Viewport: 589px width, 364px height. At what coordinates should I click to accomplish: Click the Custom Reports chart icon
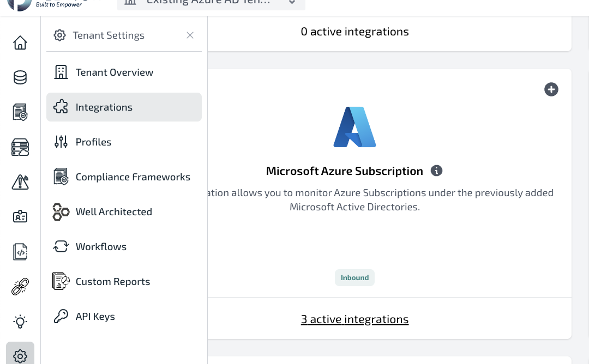click(61, 281)
